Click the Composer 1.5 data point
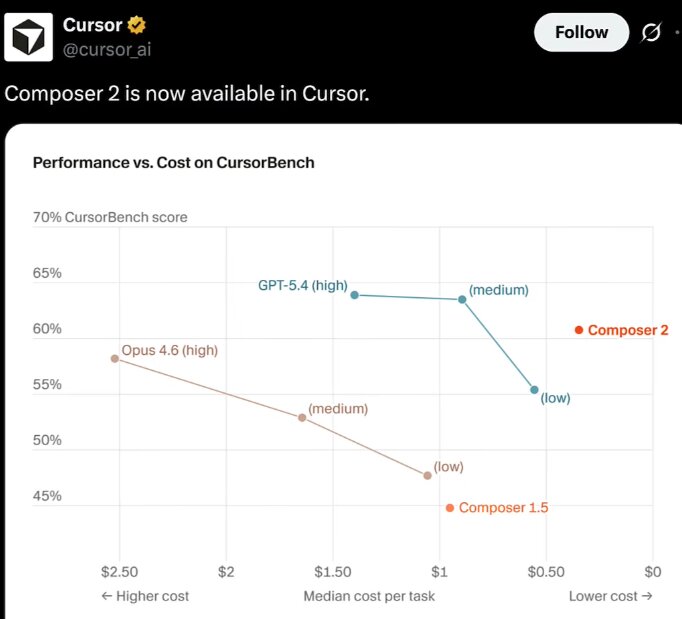Viewport: 682px width, 619px height. 450,508
